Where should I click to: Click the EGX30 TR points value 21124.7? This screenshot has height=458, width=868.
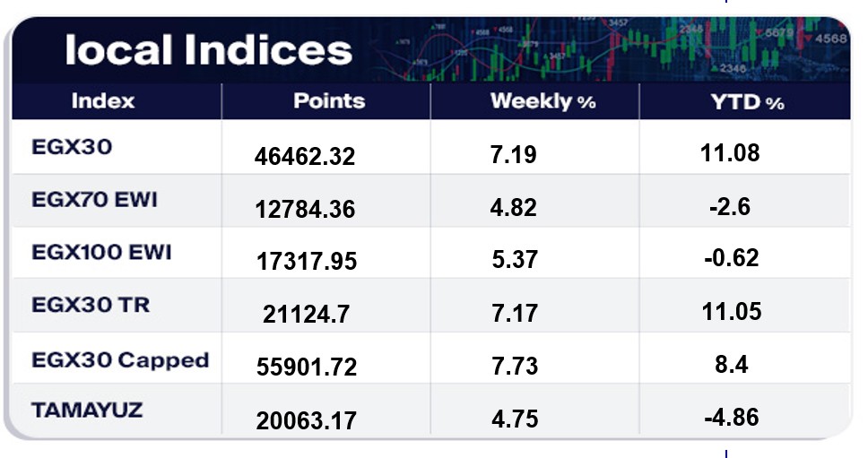tap(305, 315)
